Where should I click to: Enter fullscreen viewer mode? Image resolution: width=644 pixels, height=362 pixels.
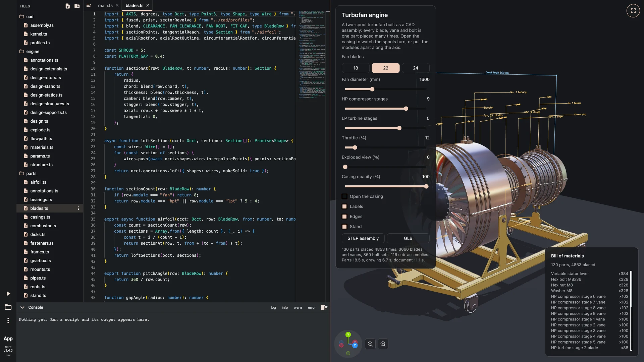(x=633, y=11)
